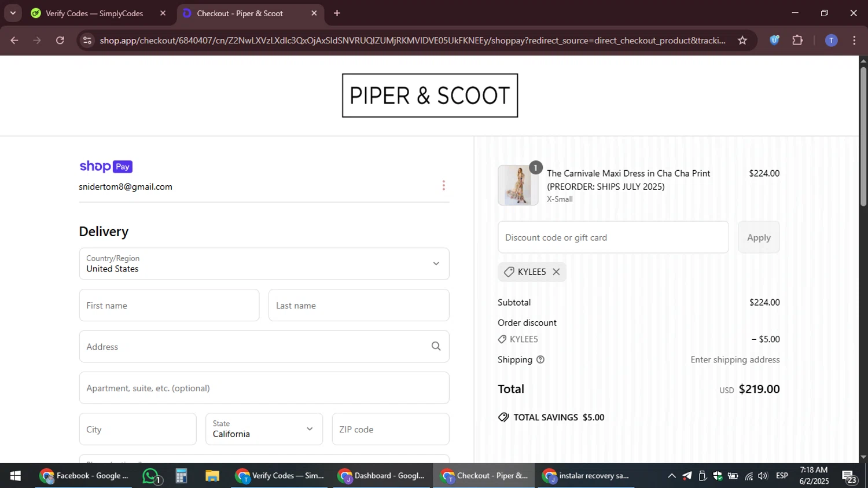The image size is (868, 488).
Task: Open Bitwarden shield extension icon
Action: point(774,40)
